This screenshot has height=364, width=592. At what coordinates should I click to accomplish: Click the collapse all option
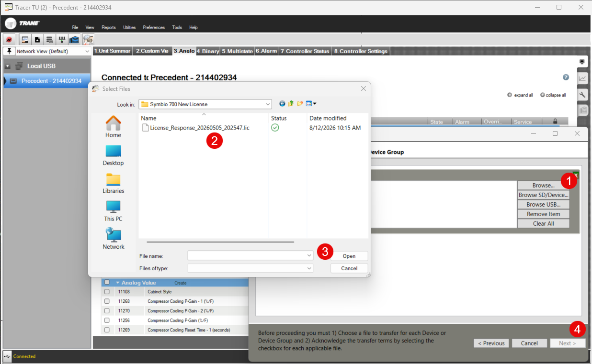coord(553,95)
